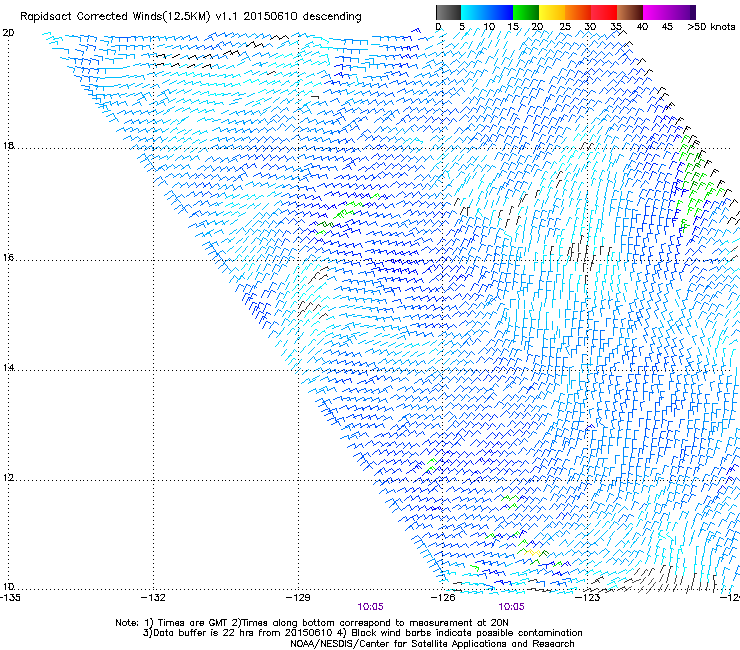Viewport: 740px width, 650px height.
Task: Click the longitude label '-126'
Action: (443, 598)
